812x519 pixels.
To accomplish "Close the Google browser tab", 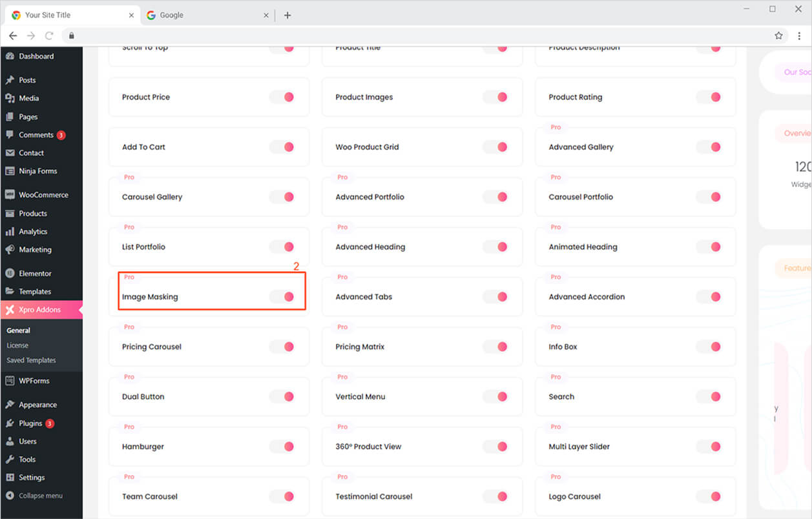I will pos(266,15).
